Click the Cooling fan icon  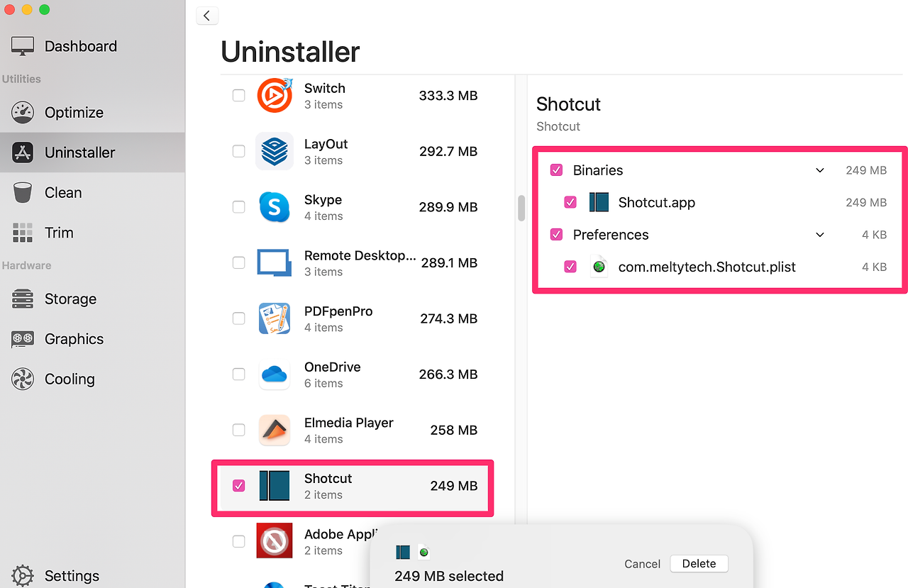(x=23, y=379)
